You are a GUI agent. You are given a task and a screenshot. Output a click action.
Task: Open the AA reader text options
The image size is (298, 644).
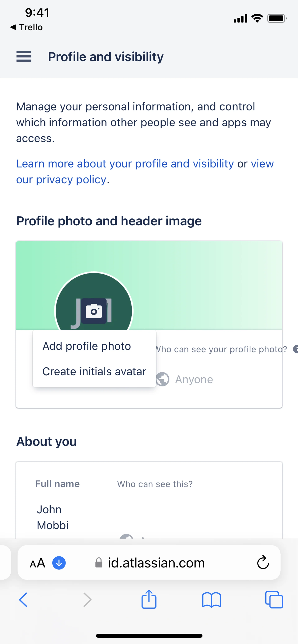click(38, 563)
